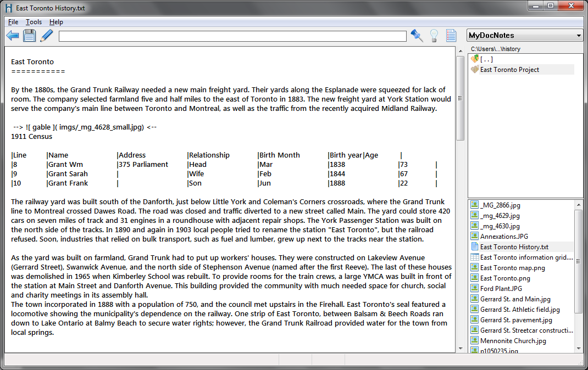Select the East Toronto Project folder name
Viewport: 588px width, 370px height.
coord(509,70)
